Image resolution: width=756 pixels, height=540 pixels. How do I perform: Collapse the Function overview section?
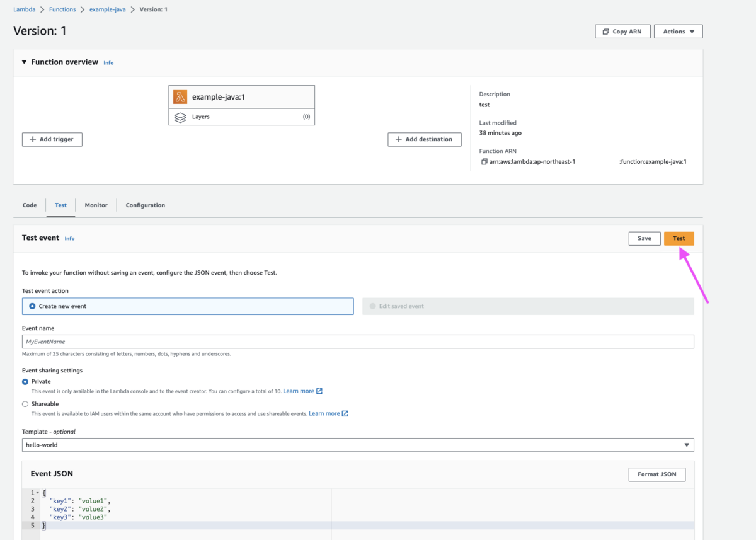(x=24, y=62)
